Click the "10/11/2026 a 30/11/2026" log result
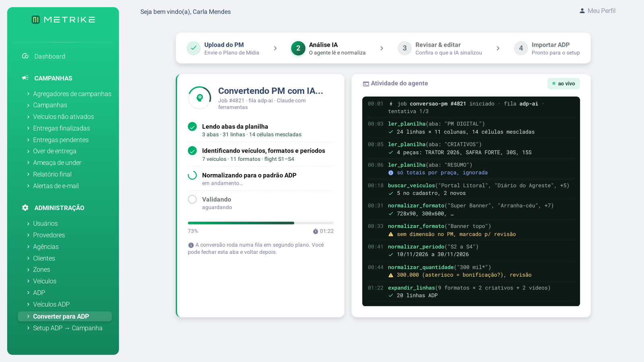Screen dimensions: 644x362 pyautogui.click(x=433, y=255)
